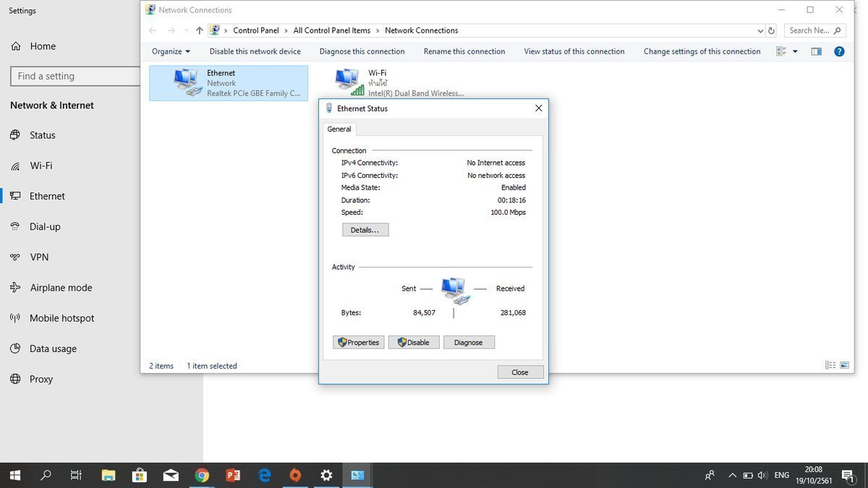
Task: Open the Organize menu
Action: click(x=171, y=51)
